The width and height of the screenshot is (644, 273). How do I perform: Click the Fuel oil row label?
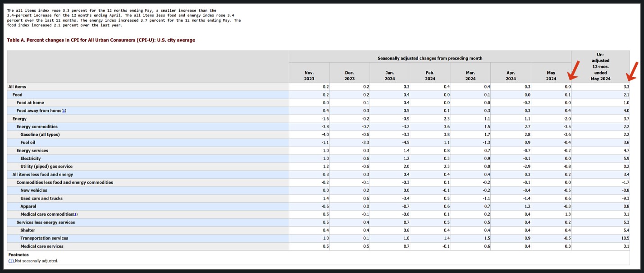tap(28, 143)
